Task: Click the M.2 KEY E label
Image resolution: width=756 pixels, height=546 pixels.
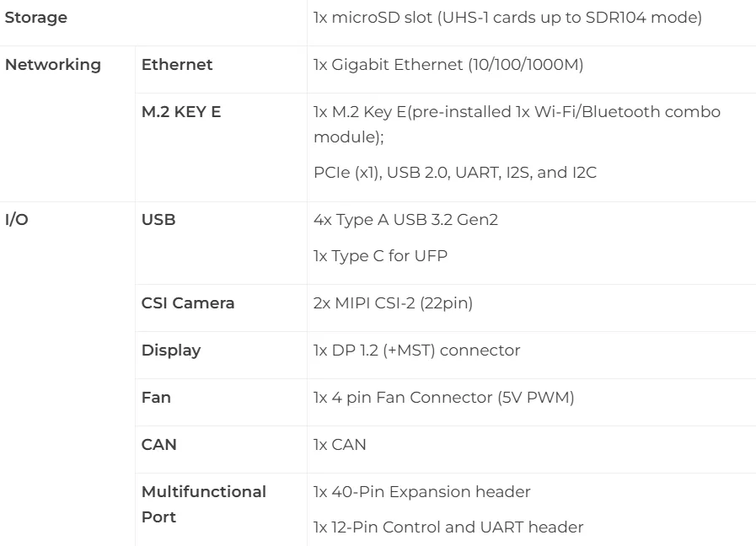Action: pyautogui.click(x=181, y=112)
